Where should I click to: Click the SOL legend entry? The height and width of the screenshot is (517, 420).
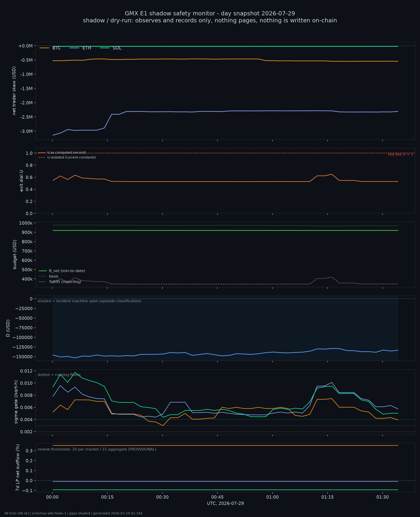pos(111,48)
